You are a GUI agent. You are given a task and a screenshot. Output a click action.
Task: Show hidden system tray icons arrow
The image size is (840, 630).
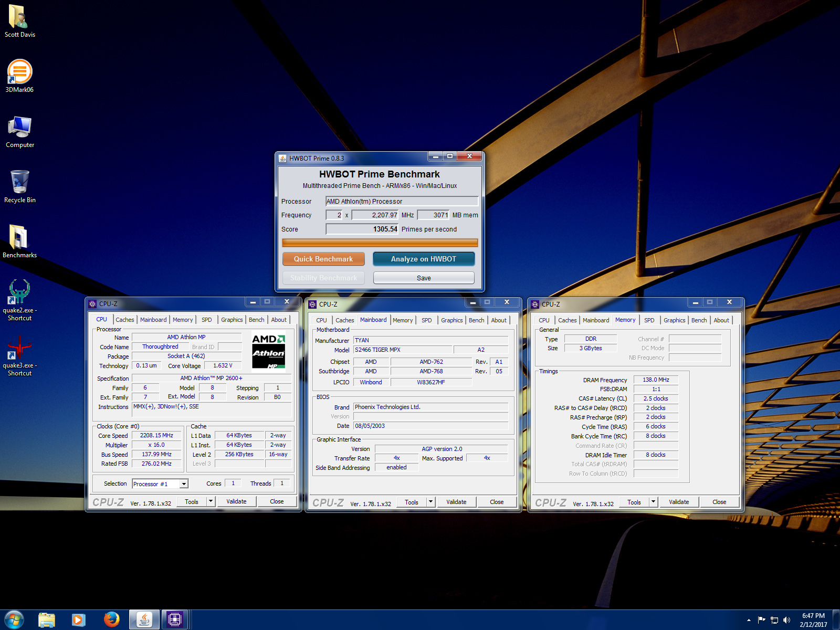click(749, 620)
